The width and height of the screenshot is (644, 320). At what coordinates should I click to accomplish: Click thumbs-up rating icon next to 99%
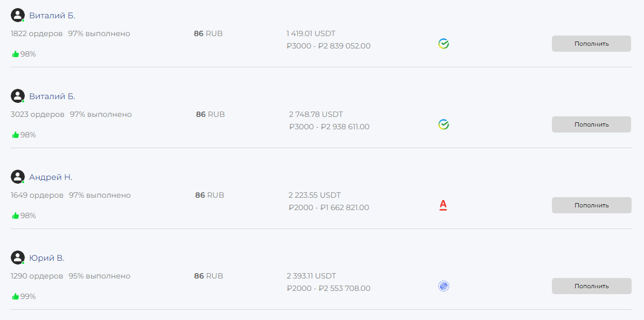pos(16,296)
